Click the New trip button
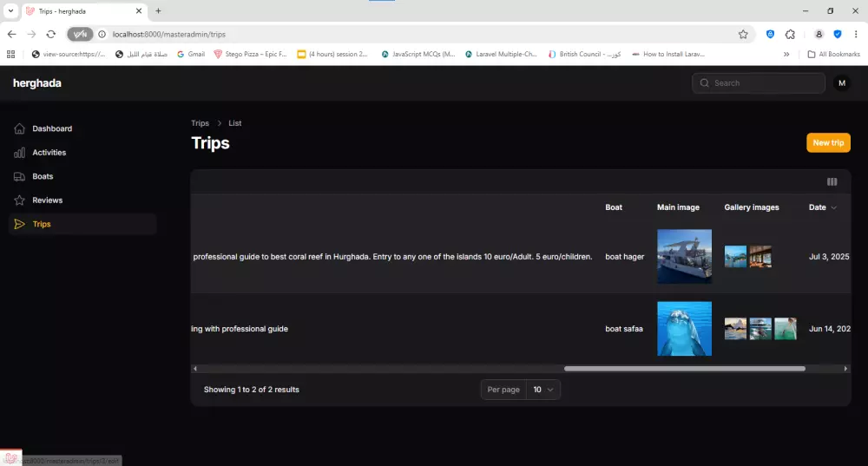The image size is (868, 466). point(828,143)
